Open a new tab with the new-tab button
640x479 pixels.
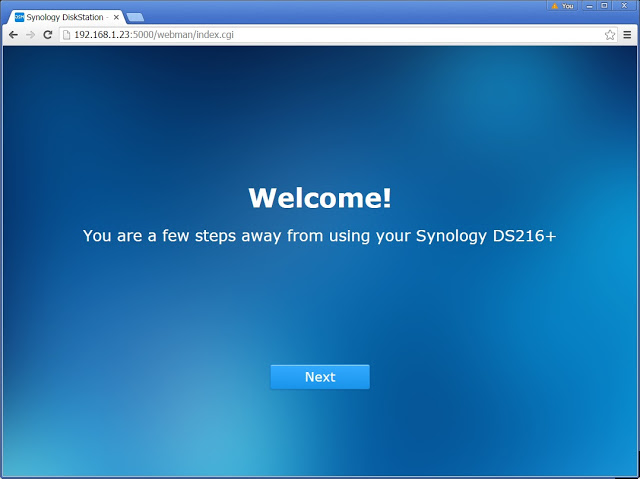135,17
